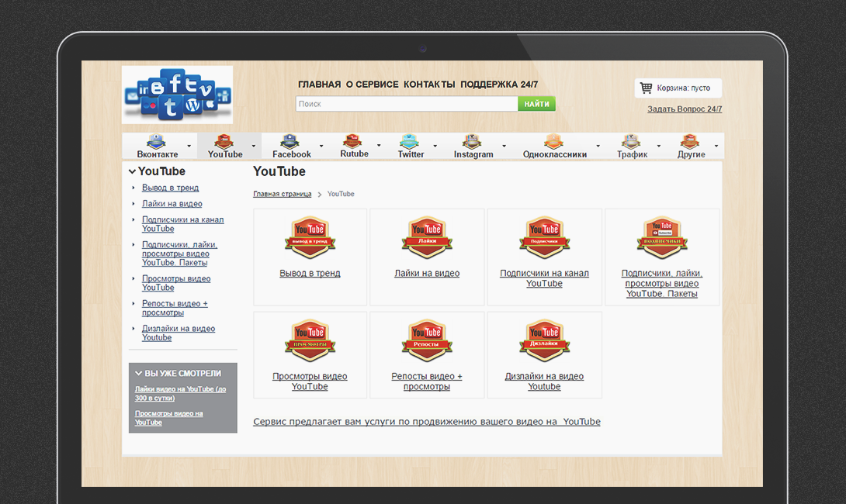This screenshot has width=846, height=504.
Task: Open the Корзина: пусто cart label
Action: (684, 88)
